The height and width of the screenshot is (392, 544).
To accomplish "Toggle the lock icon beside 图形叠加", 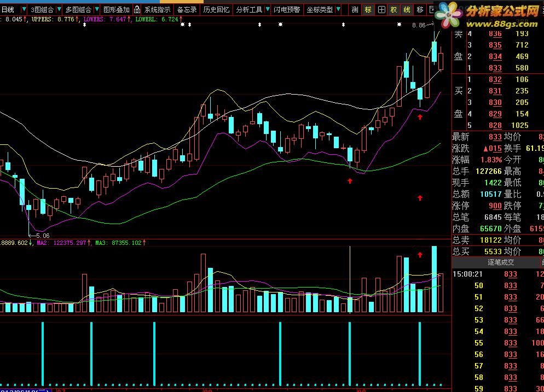I will [x=137, y=10].
